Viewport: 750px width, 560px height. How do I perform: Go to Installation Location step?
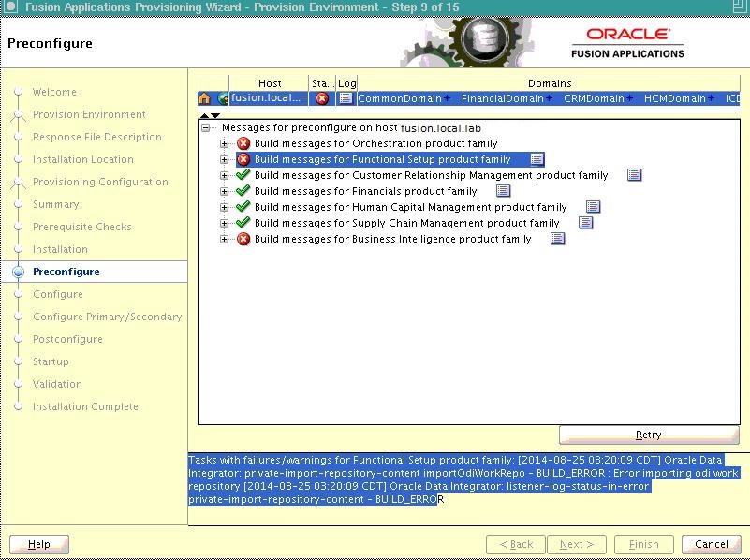coord(83,159)
